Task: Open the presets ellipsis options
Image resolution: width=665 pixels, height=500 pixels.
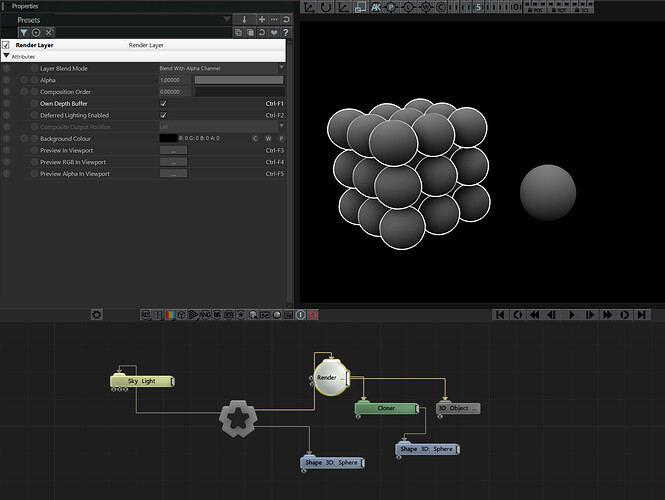Action: point(274,20)
